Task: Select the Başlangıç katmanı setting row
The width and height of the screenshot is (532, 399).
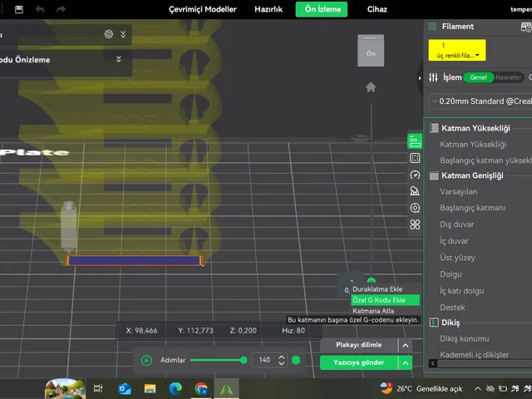Action: [x=472, y=208]
